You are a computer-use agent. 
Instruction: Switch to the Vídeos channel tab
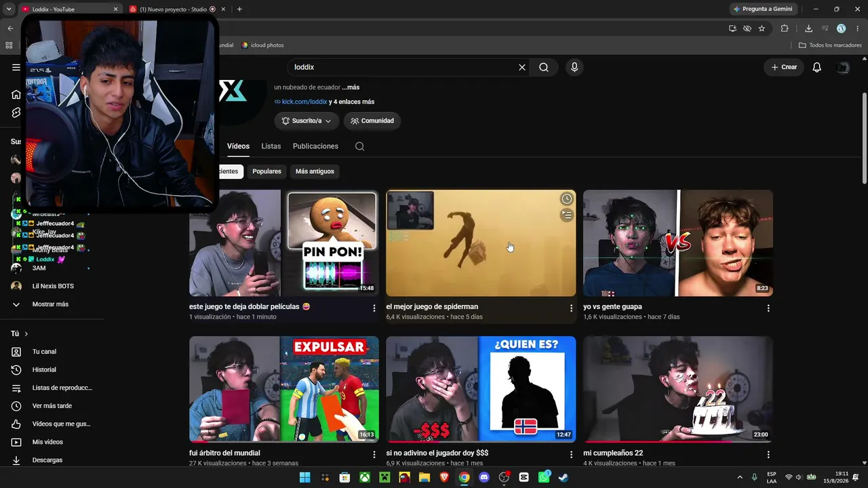point(238,146)
